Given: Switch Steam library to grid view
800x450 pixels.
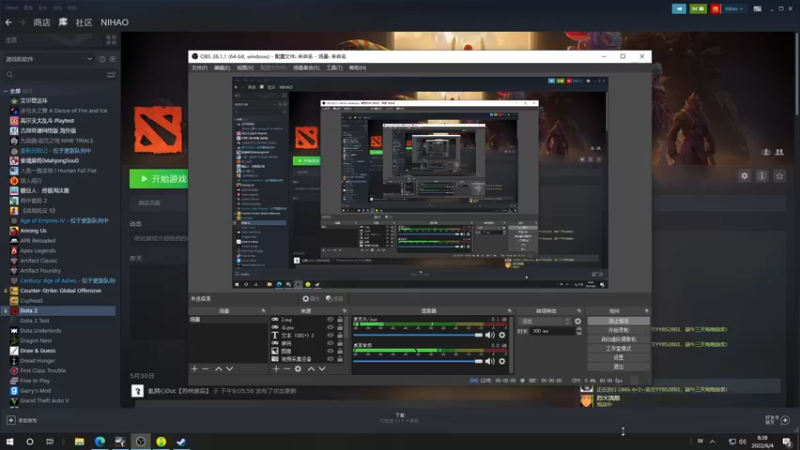Looking at the screenshot, I should tap(111, 40).
